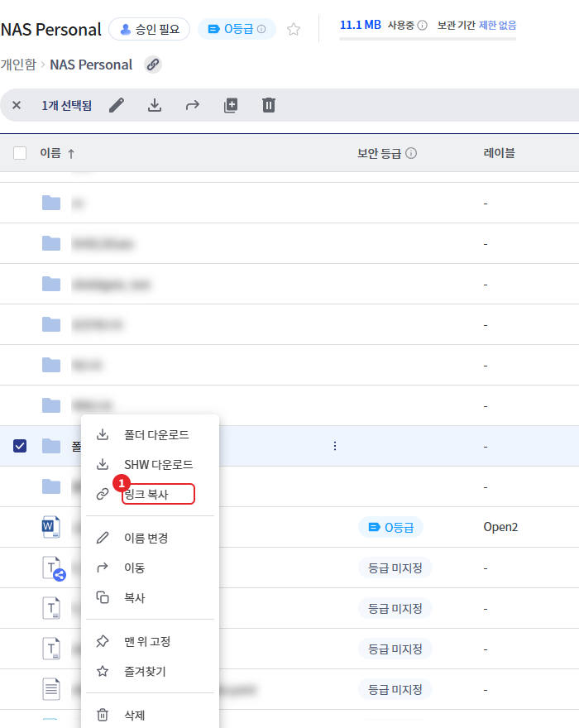Uncheck the selected folder row checkbox
Image resolution: width=579 pixels, height=728 pixels.
[x=20, y=446]
